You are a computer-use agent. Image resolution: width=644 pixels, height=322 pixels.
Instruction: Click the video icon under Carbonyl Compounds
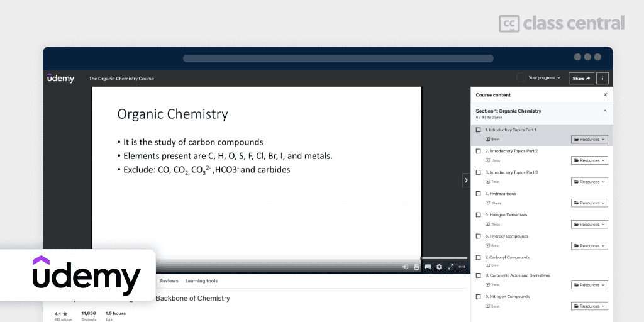pyautogui.click(x=488, y=265)
